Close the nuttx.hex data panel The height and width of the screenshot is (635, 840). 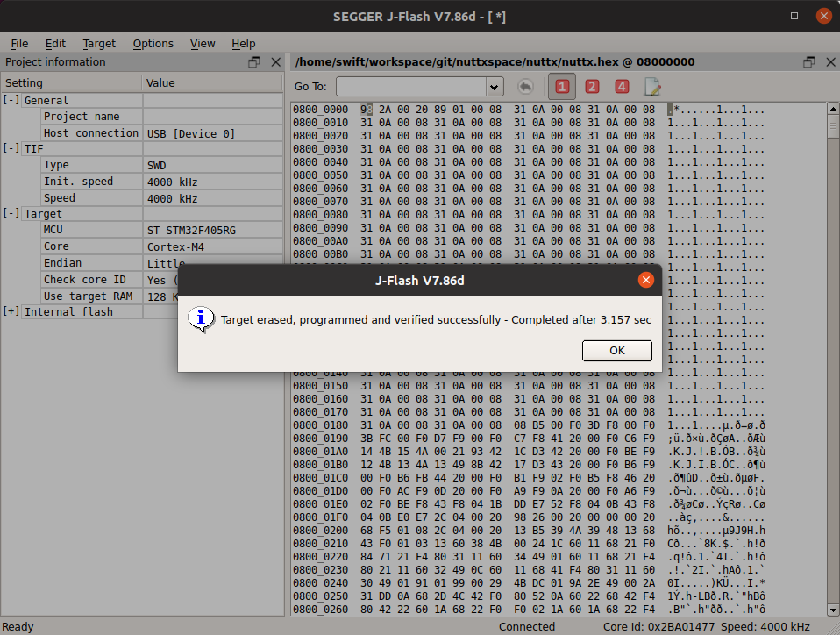[831, 62]
